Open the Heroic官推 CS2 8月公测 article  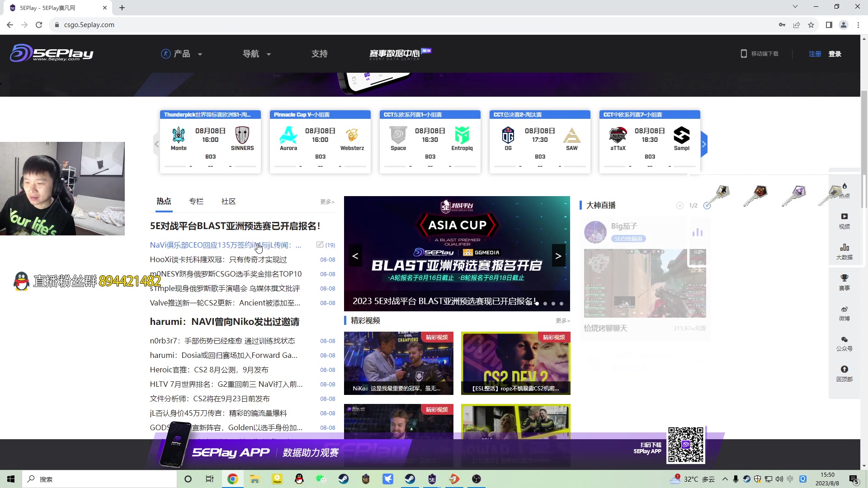coord(209,370)
